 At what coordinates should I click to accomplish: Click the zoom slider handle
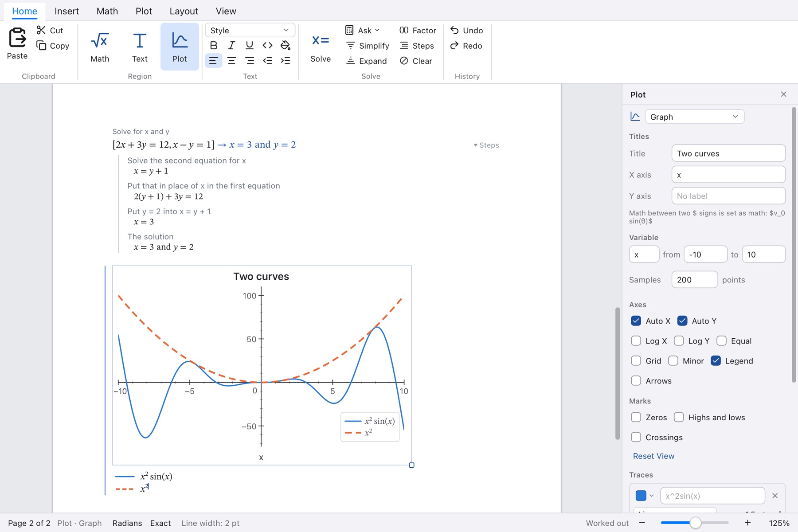click(695, 523)
